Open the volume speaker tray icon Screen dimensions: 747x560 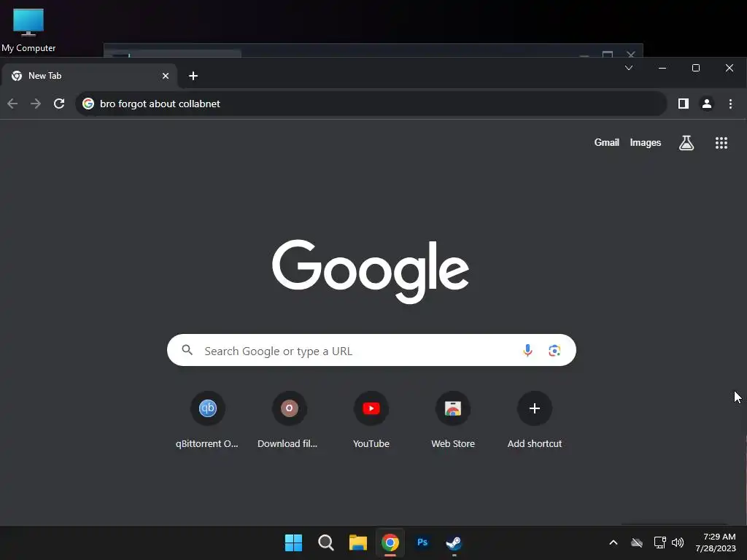click(x=678, y=542)
